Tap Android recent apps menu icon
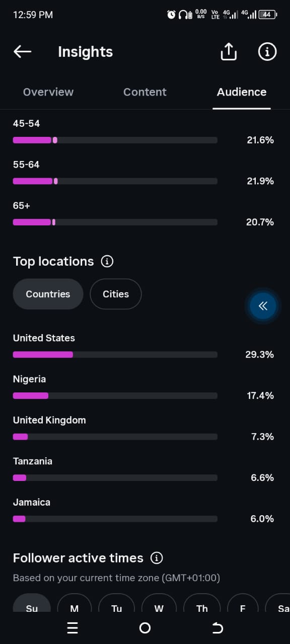290x644 pixels. [72, 628]
